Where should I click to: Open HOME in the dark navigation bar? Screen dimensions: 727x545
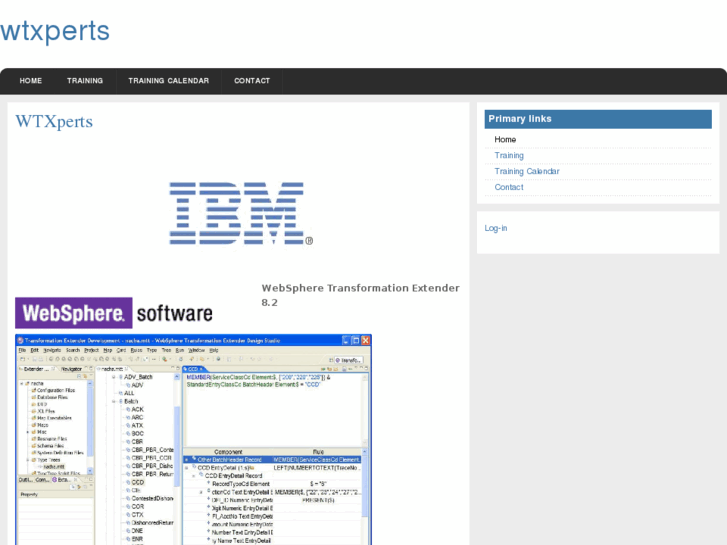point(31,81)
